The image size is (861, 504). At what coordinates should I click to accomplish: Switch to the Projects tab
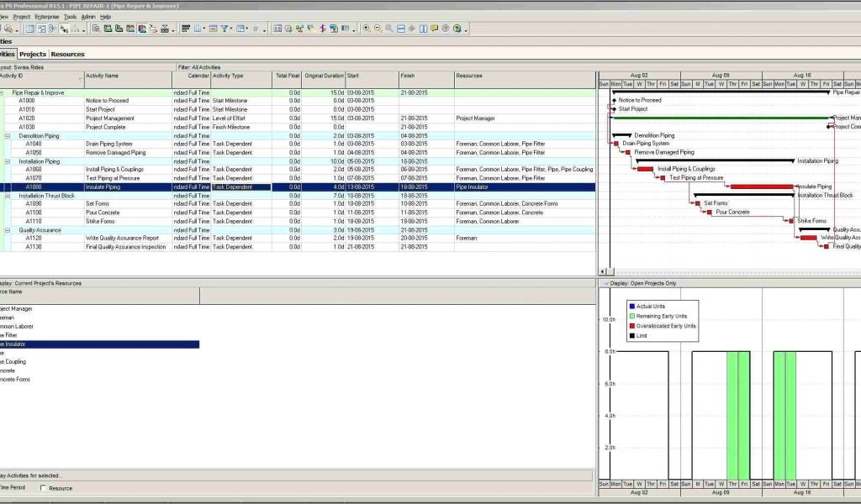click(33, 54)
